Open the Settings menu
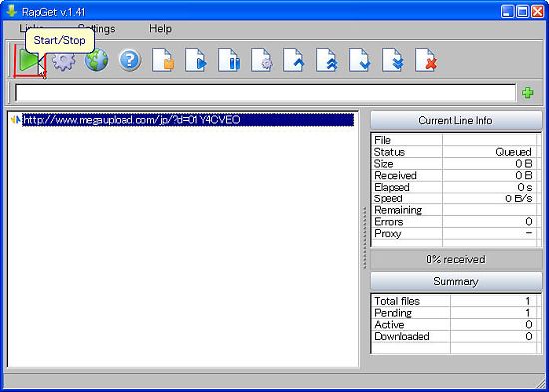Viewport: 549px width, 392px height. click(96, 28)
